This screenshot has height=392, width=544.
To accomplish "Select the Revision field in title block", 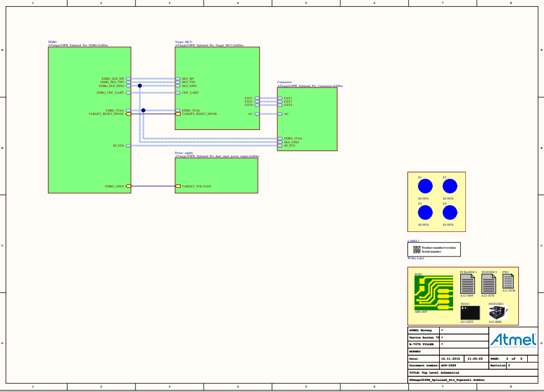I will (513, 366).
